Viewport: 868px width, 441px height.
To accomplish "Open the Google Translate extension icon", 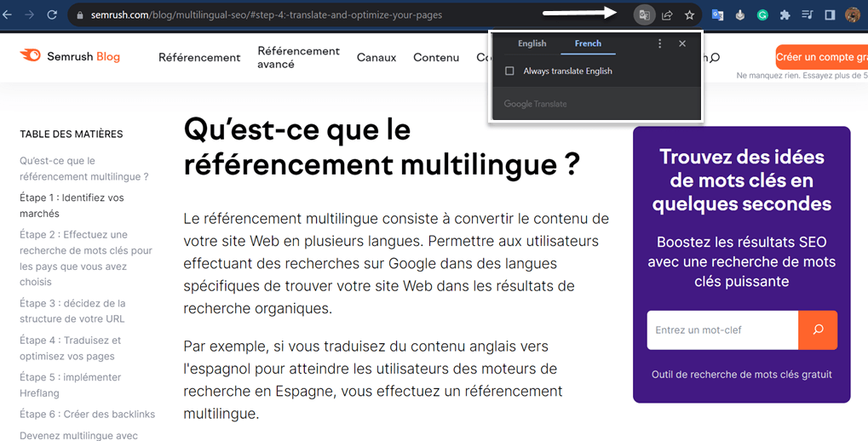I will pos(717,15).
